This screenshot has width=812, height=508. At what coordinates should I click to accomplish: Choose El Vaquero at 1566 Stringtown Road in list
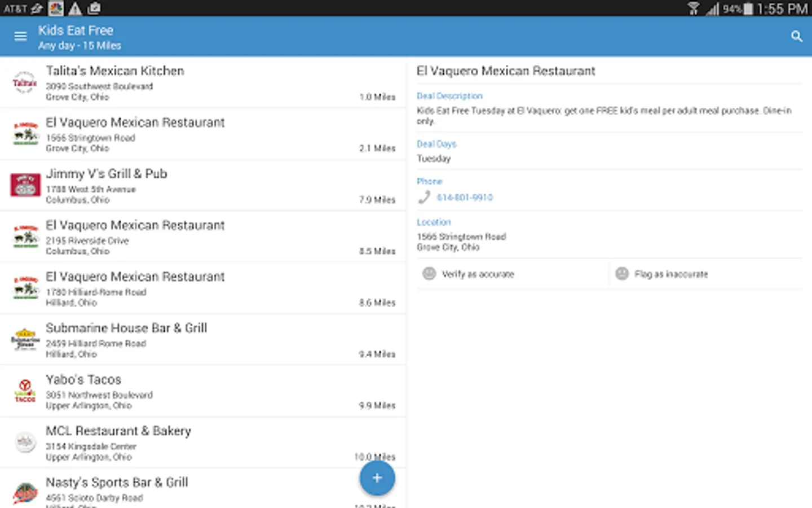coord(203,134)
